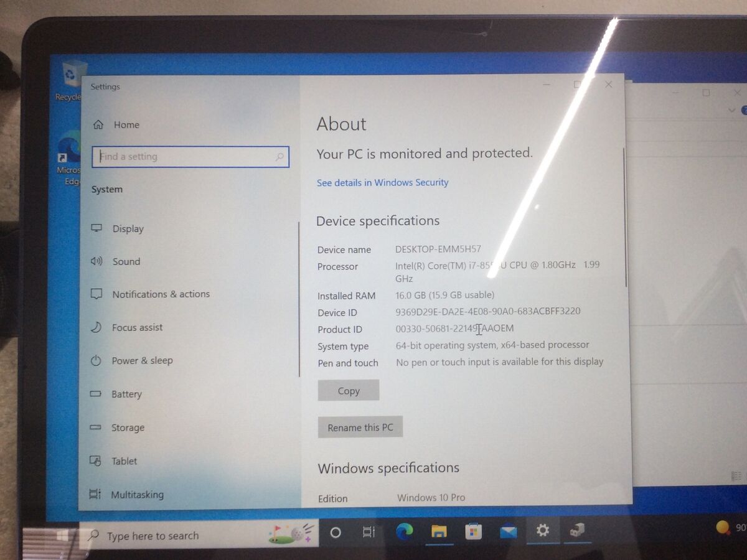
Task: Click the Power & sleep power icon
Action: pos(96,360)
